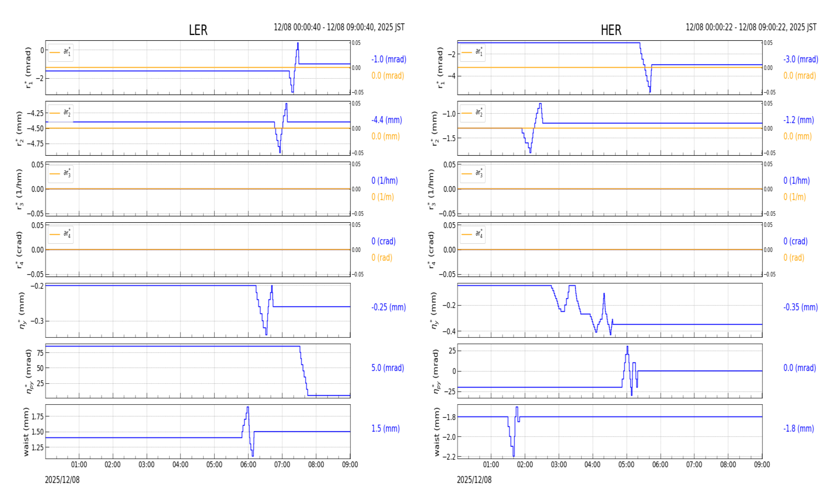The width and height of the screenshot is (824, 504).
Task: Click orange 0.0 (mm) value in LER r2 row
Action: [385, 136]
